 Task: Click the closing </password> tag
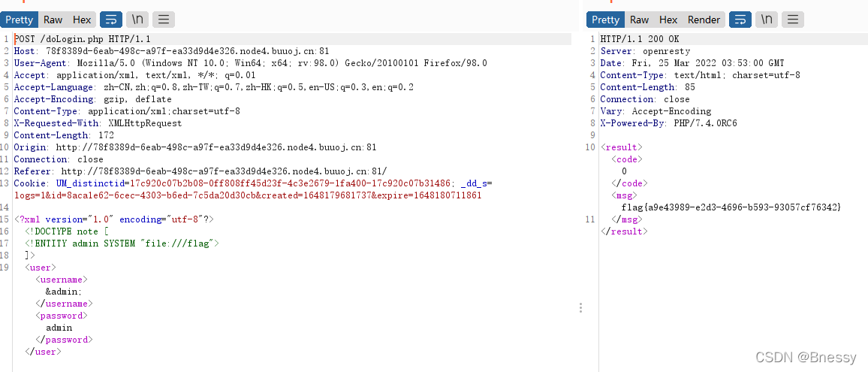(65, 340)
